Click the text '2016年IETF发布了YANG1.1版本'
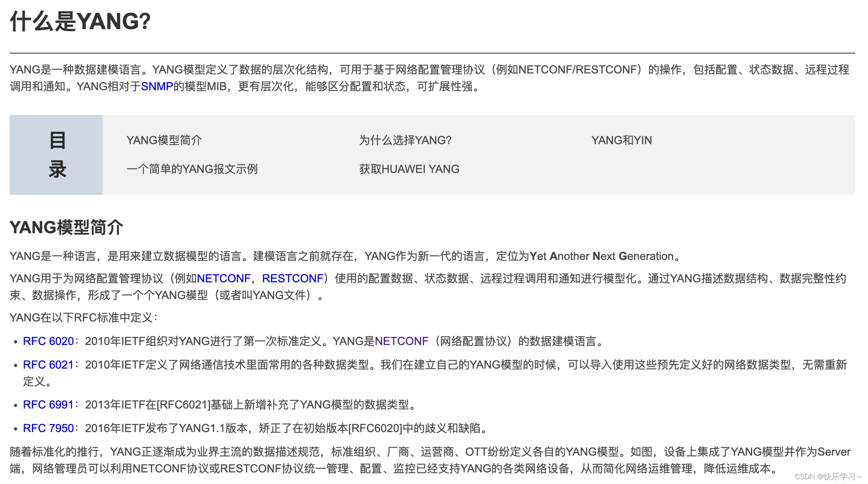This screenshot has height=484, width=868. (x=166, y=428)
